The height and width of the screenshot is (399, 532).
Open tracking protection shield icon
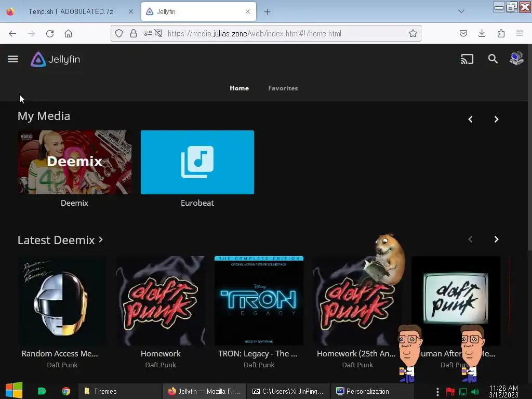pyautogui.click(x=119, y=33)
